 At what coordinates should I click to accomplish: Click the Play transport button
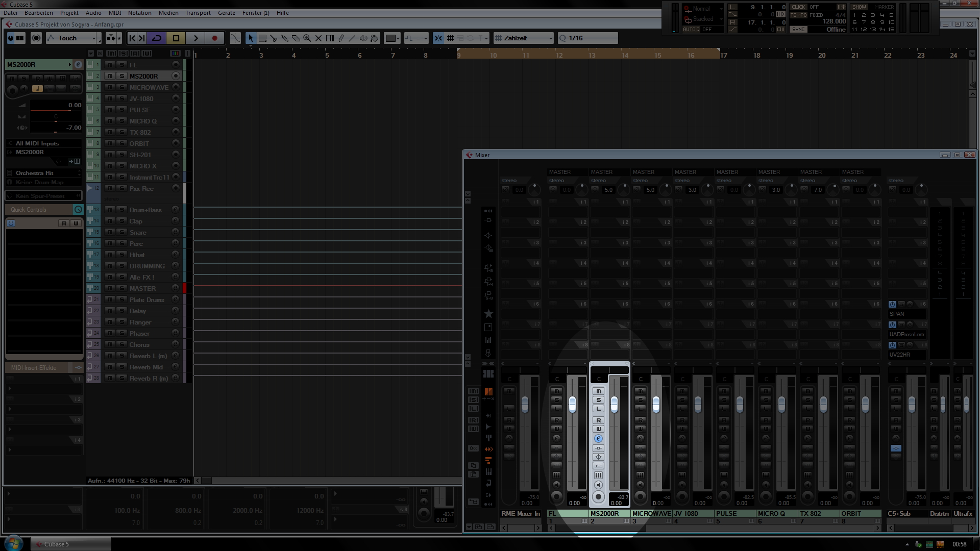click(x=195, y=38)
